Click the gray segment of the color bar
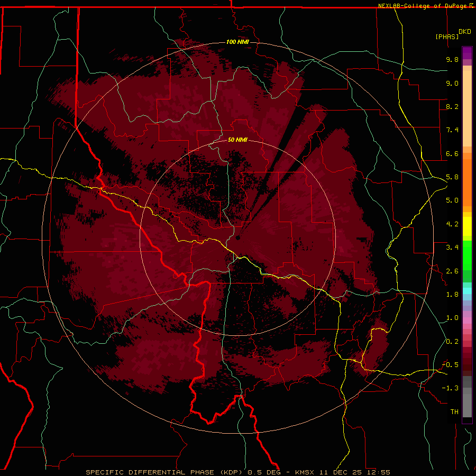The image size is (476, 476). point(467,398)
